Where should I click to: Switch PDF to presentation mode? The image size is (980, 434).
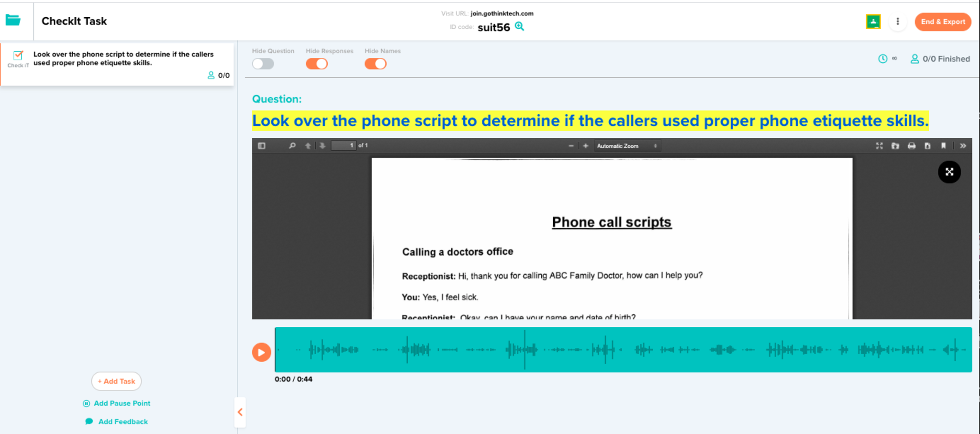879,146
